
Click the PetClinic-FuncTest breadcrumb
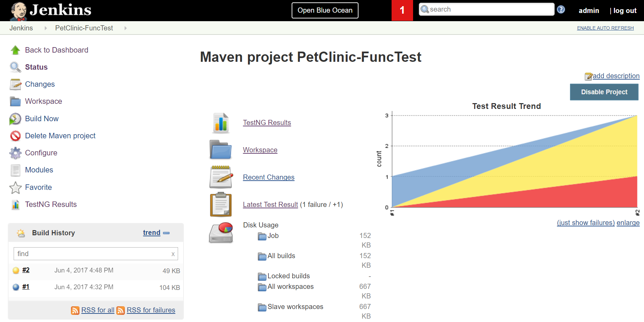coord(84,28)
